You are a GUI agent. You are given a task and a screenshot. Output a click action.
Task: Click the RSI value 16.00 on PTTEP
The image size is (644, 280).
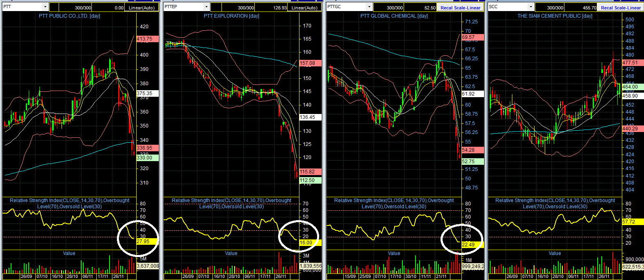[311, 243]
